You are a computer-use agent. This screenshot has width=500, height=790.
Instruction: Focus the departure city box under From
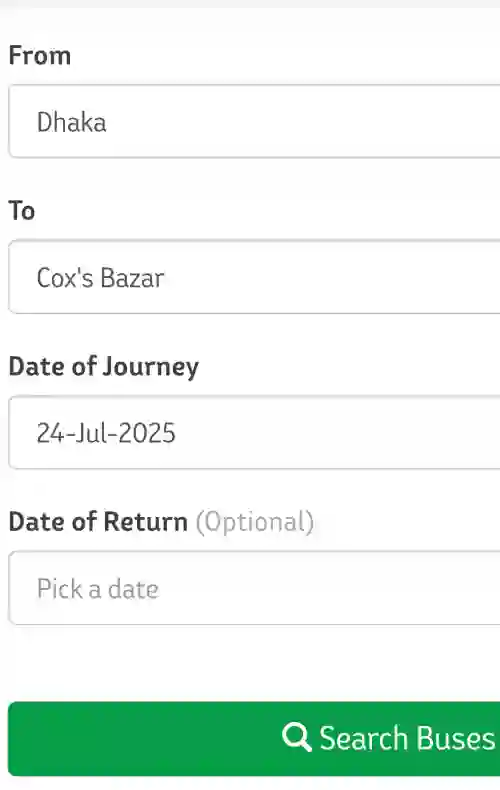click(x=255, y=121)
